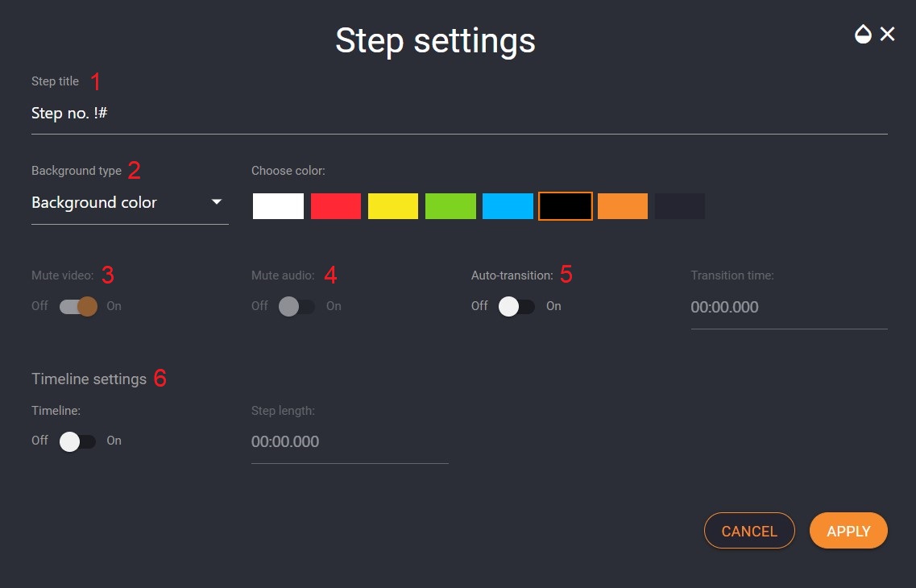
Task: Toggle the Mute audio switch
Action: 296,306
